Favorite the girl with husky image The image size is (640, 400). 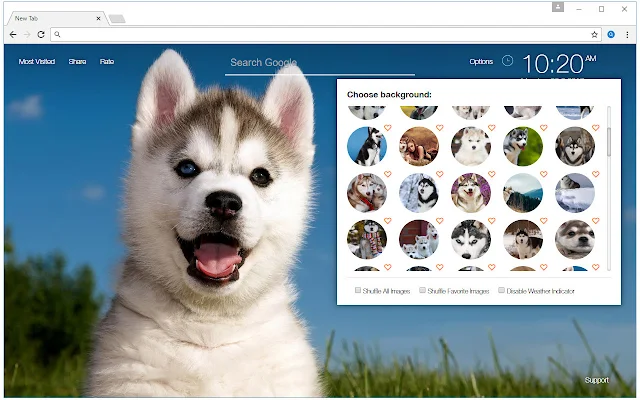[x=440, y=128]
